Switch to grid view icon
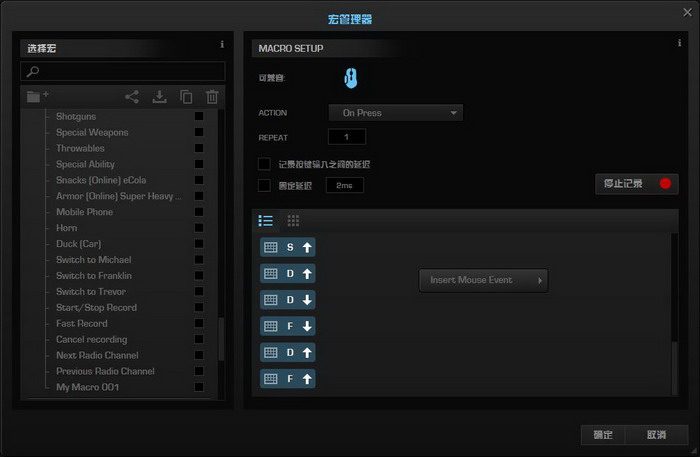This screenshot has width=700, height=457. coord(293,220)
